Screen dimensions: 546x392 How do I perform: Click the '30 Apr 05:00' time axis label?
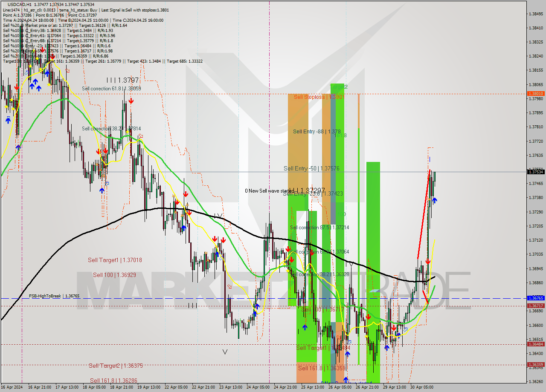pyautogui.click(x=422, y=387)
